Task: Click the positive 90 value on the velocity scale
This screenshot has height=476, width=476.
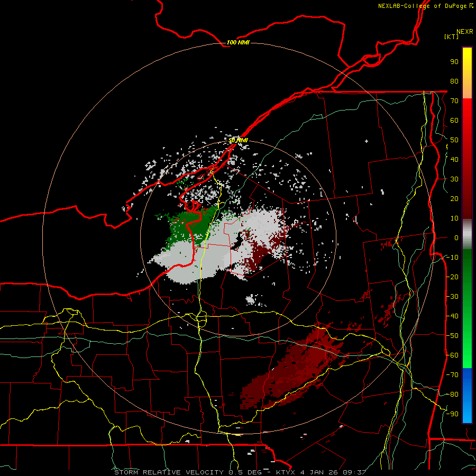Action: tap(454, 62)
